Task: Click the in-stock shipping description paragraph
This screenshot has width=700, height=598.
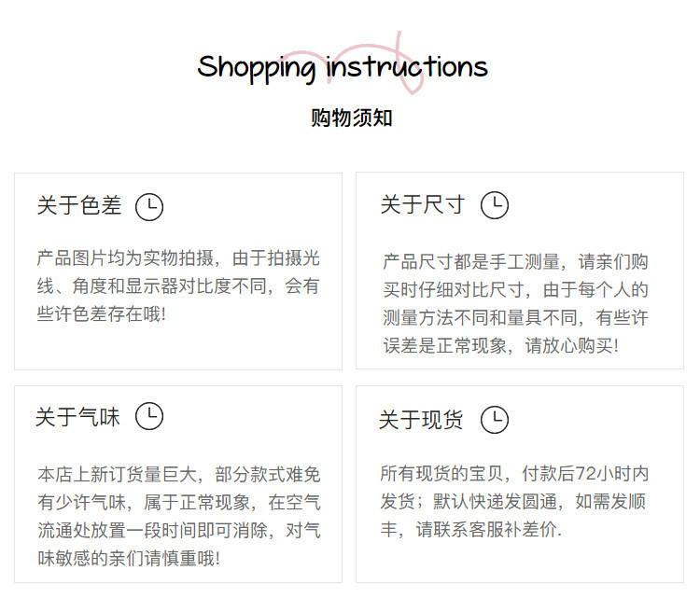Action: pyautogui.click(x=513, y=501)
